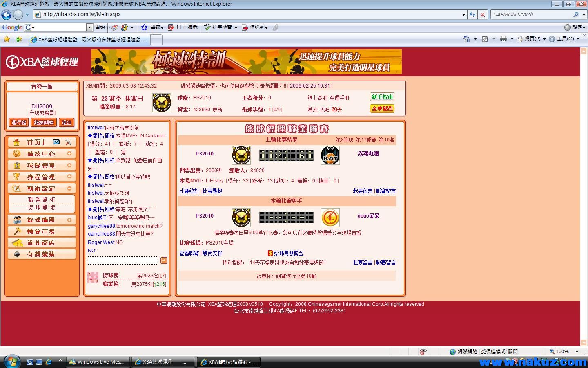Select the 街球戰術 submenu item
The width and height of the screenshot is (588, 368).
coord(42,207)
